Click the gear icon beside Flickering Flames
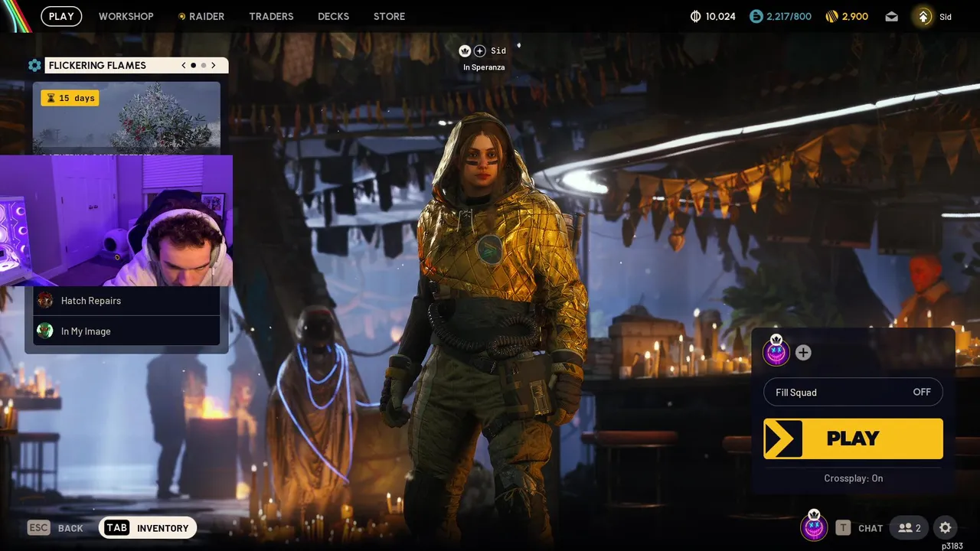The width and height of the screenshot is (980, 551). click(34, 65)
